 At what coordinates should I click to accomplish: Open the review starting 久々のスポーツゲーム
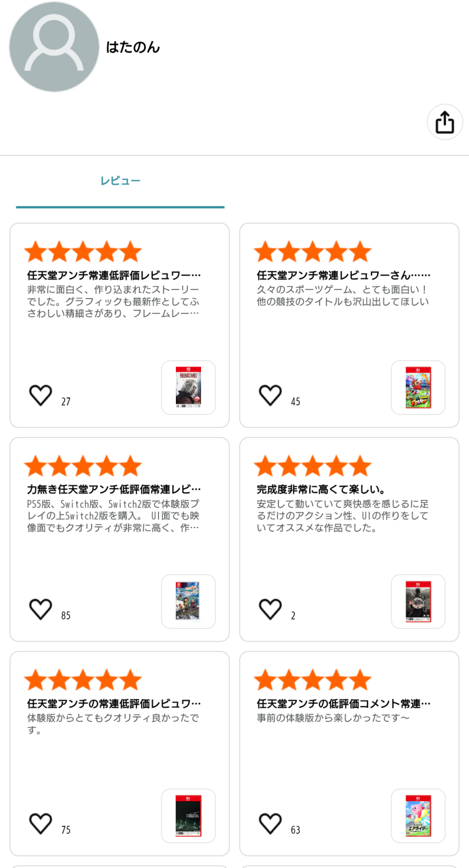[x=343, y=295]
